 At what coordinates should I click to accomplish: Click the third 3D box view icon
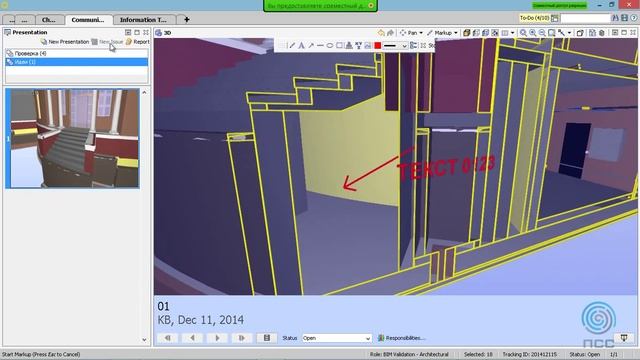pos(485,33)
